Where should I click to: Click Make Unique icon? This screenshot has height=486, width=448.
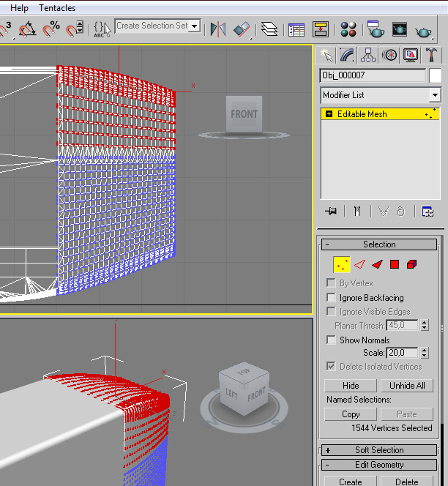[x=384, y=212]
